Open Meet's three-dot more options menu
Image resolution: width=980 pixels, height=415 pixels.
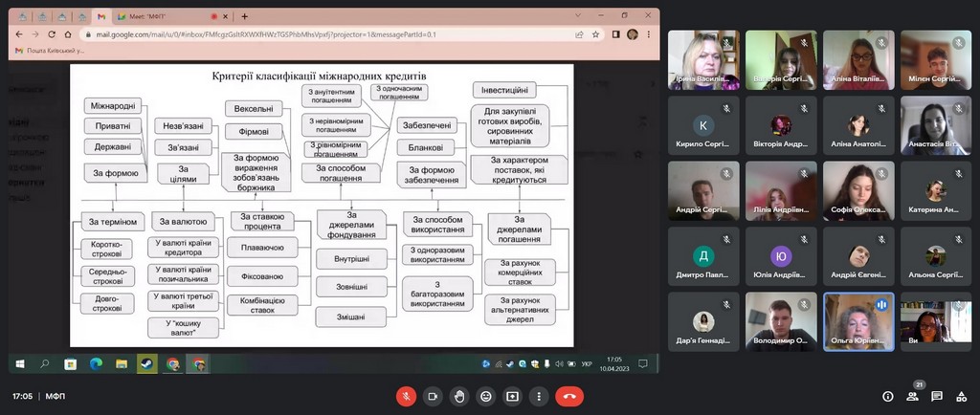coord(540,396)
